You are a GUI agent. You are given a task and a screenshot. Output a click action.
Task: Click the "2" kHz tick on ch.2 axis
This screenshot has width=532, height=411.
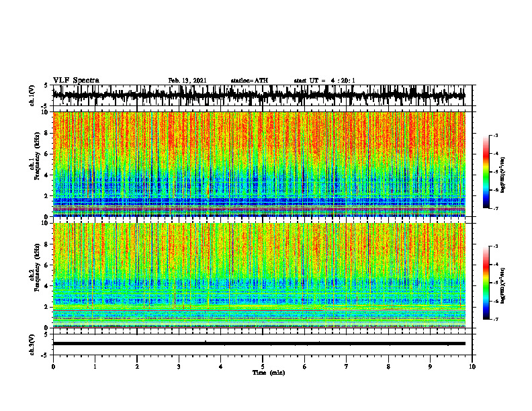pyautogui.click(x=46, y=307)
